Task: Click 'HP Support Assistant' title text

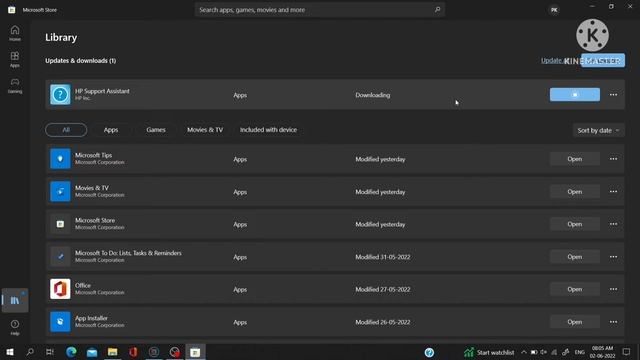Action: pyautogui.click(x=102, y=91)
